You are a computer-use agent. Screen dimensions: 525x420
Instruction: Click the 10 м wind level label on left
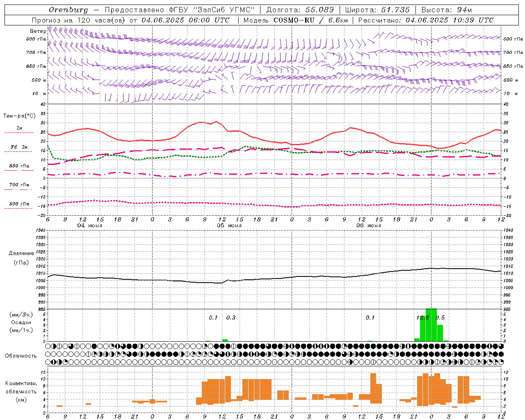(x=39, y=94)
